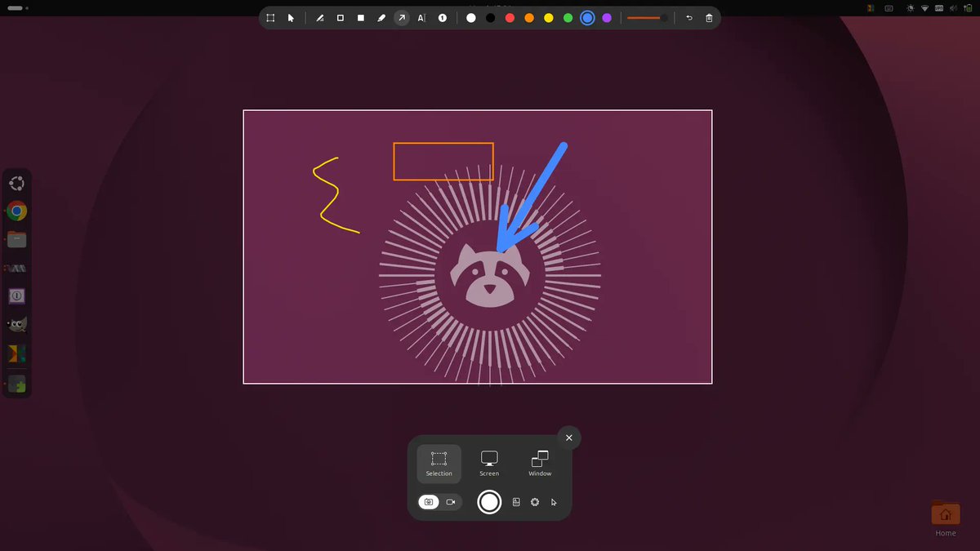
Task: Select the numbered step counter tool
Action: pos(443,17)
